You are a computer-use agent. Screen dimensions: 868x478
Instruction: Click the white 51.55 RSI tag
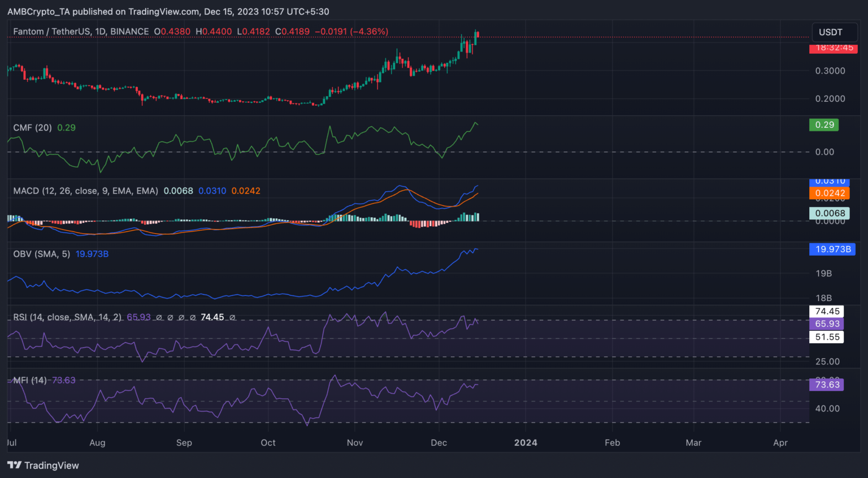pyautogui.click(x=827, y=337)
